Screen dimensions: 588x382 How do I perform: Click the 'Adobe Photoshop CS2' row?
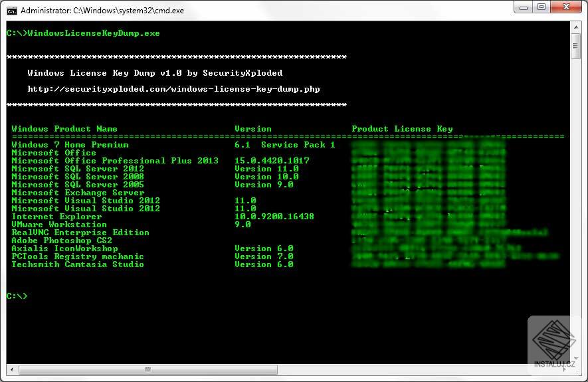[x=62, y=240]
